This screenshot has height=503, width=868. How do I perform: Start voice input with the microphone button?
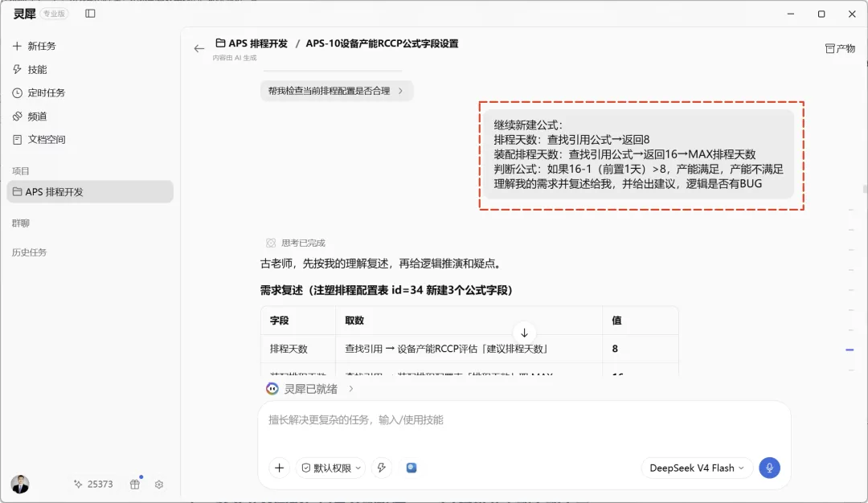click(769, 468)
